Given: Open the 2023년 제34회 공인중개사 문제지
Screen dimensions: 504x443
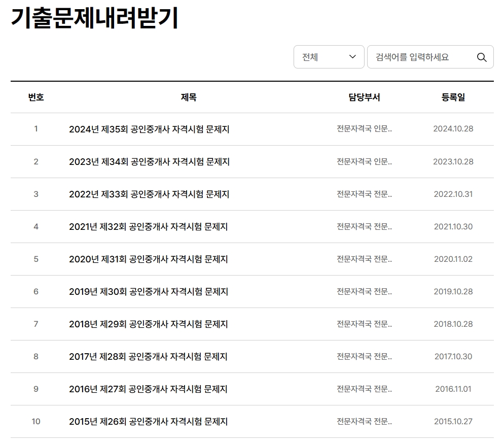Looking at the screenshot, I should (149, 161).
